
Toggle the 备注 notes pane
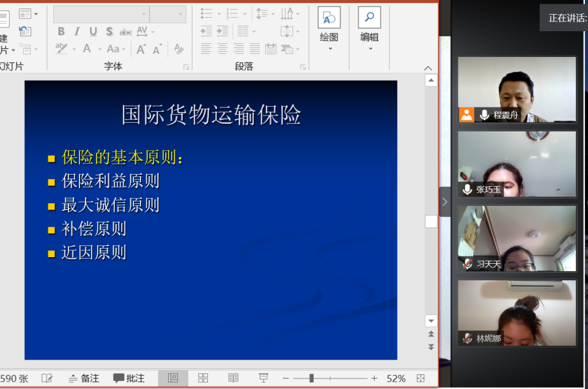[x=84, y=379]
